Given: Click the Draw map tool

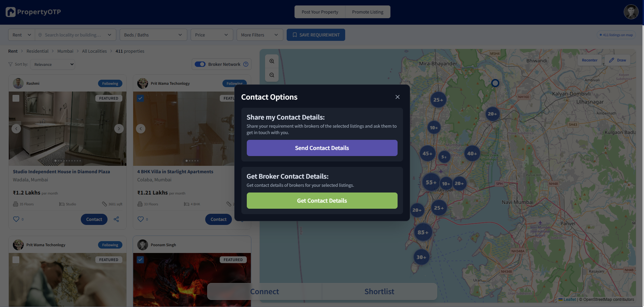Looking at the screenshot, I should click(618, 60).
